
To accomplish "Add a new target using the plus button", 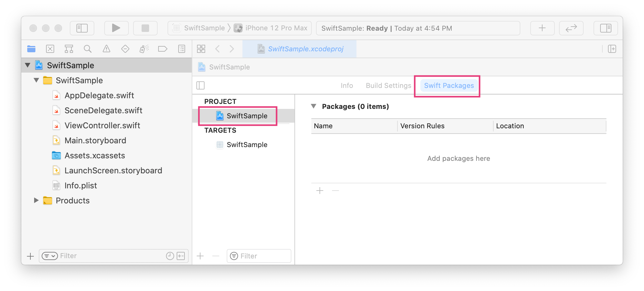I will [x=200, y=256].
